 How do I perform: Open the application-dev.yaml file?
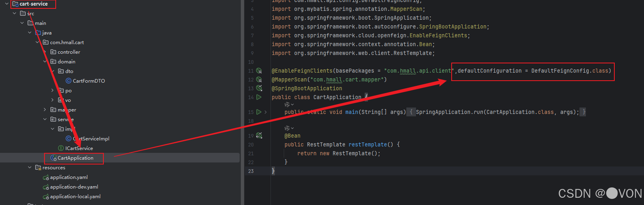coord(74,187)
